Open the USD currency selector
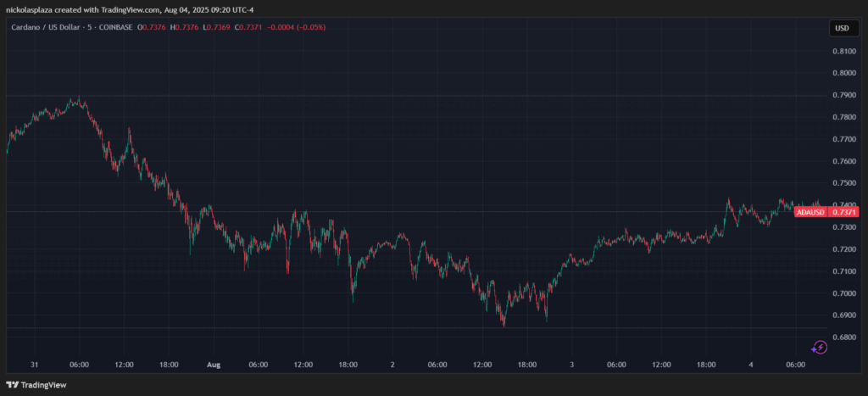Viewport: 868px width, 396px height. [842, 28]
